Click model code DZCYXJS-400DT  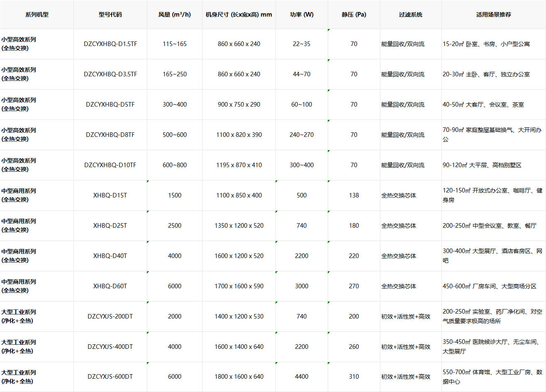[110, 347]
